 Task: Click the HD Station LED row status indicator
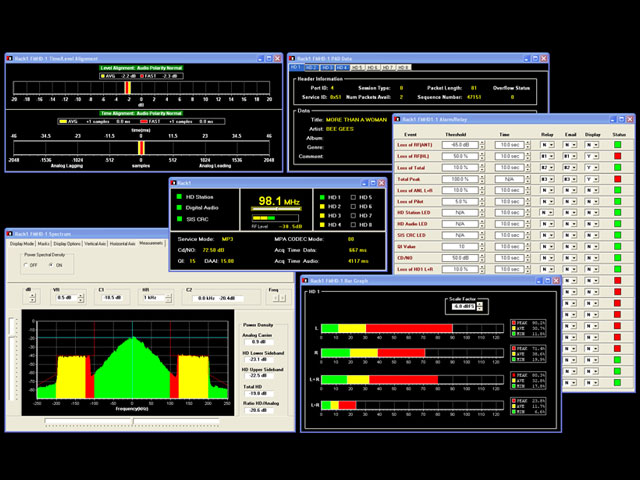[x=618, y=212]
